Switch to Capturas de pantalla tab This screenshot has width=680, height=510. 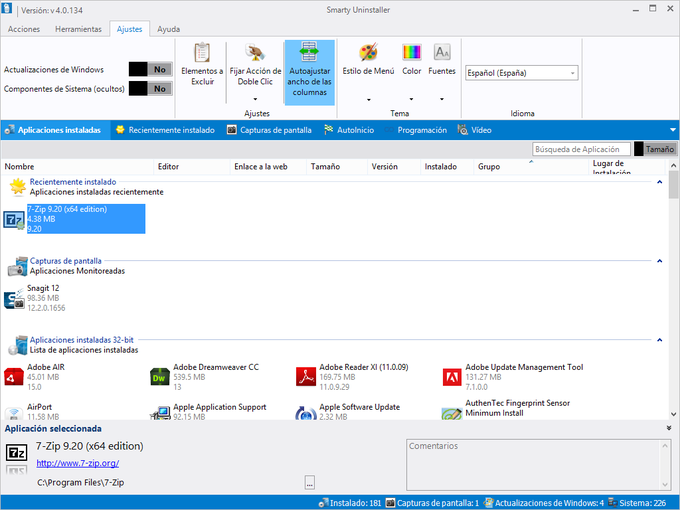[x=269, y=130]
